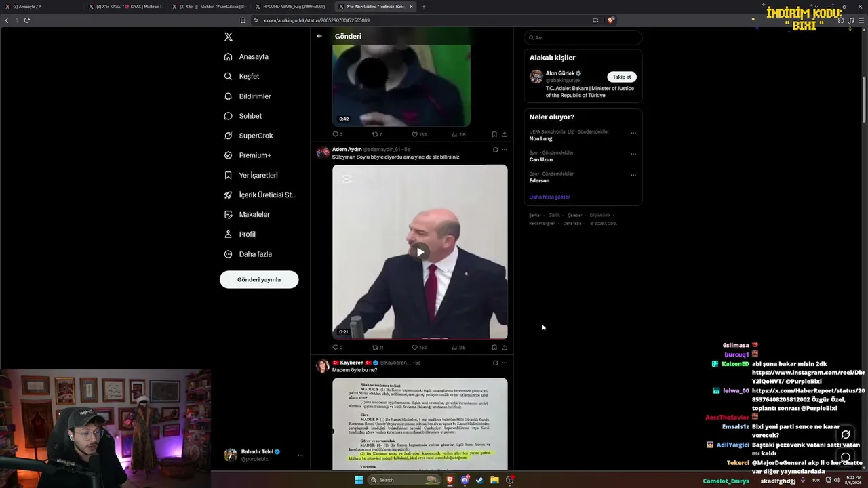The width and height of the screenshot is (868, 488).
Task: Open the Can Uzun trending topic
Action: [541, 159]
